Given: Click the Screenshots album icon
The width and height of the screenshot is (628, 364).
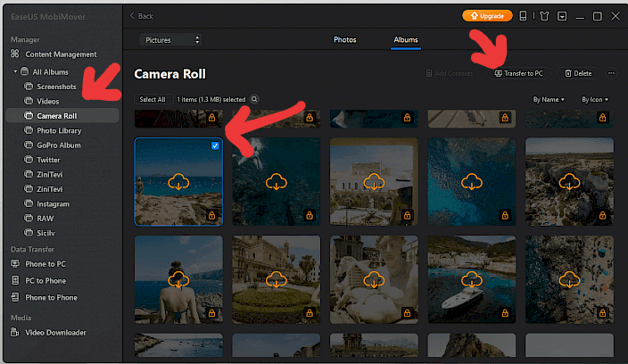Looking at the screenshot, I should [x=29, y=87].
